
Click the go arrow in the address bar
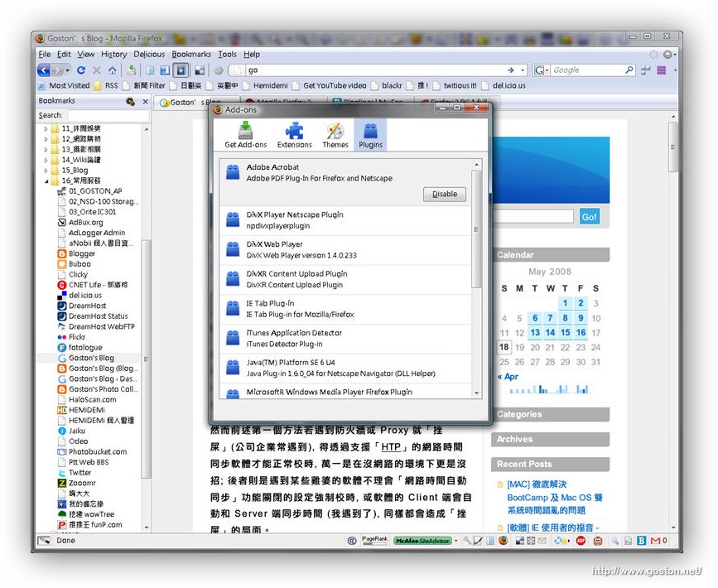(511, 70)
